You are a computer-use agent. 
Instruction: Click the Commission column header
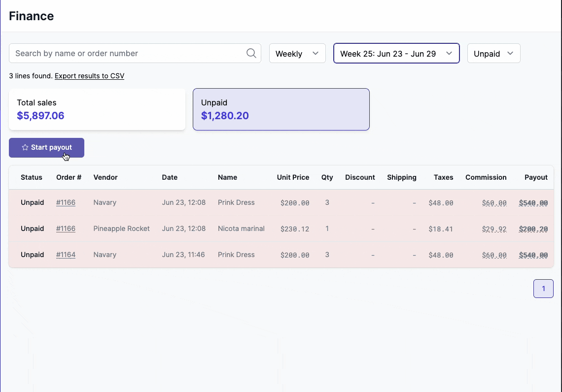pos(486,177)
